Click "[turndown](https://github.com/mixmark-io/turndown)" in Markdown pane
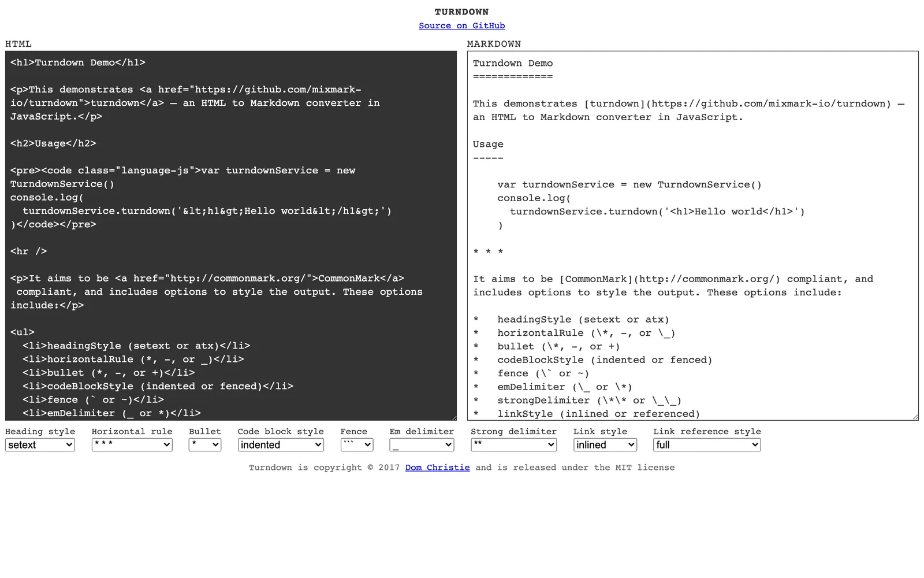This screenshot has height=578, width=924. pyautogui.click(x=737, y=103)
